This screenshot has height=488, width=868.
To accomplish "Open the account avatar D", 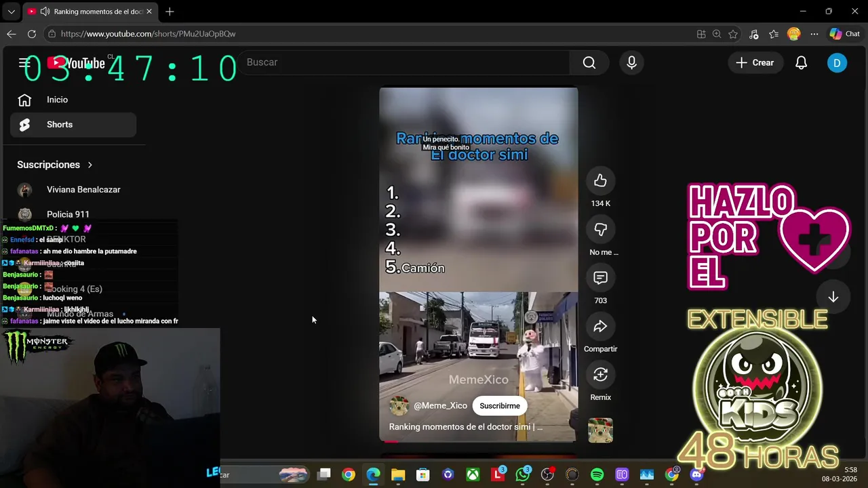I will pyautogui.click(x=837, y=62).
